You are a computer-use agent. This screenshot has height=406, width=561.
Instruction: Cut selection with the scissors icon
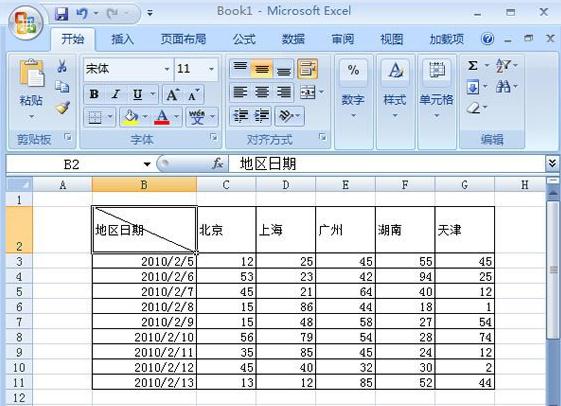click(62, 66)
